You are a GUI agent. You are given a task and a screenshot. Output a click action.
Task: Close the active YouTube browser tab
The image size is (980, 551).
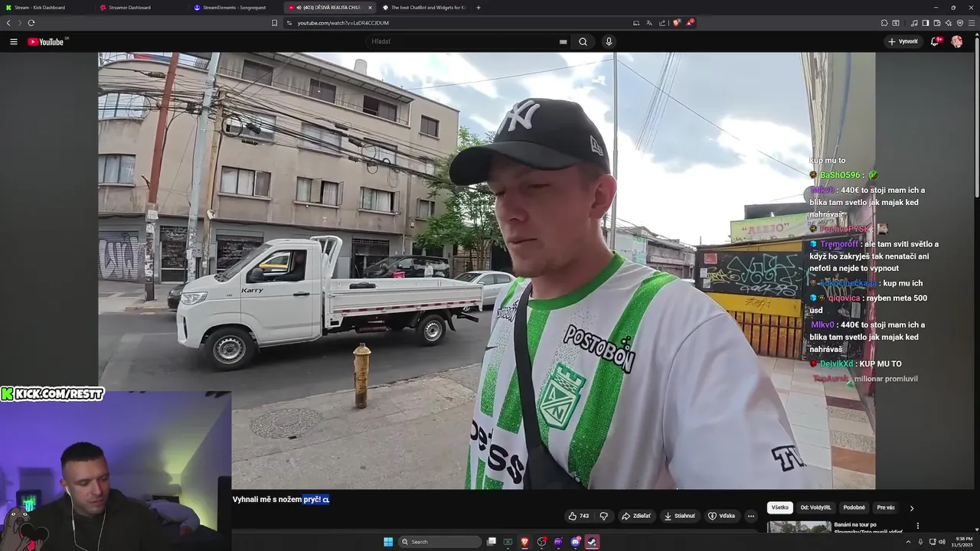pyautogui.click(x=370, y=8)
